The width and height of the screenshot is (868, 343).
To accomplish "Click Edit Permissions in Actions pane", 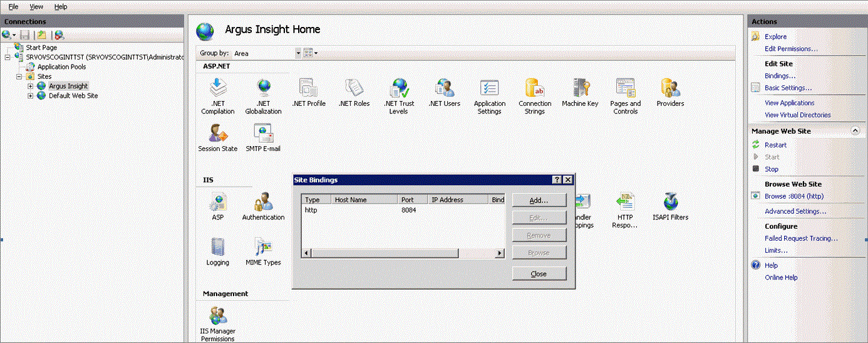I will [x=791, y=49].
